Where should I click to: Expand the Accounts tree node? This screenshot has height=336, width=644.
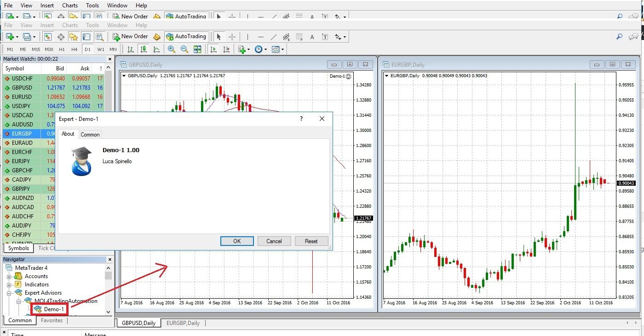click(x=9, y=276)
